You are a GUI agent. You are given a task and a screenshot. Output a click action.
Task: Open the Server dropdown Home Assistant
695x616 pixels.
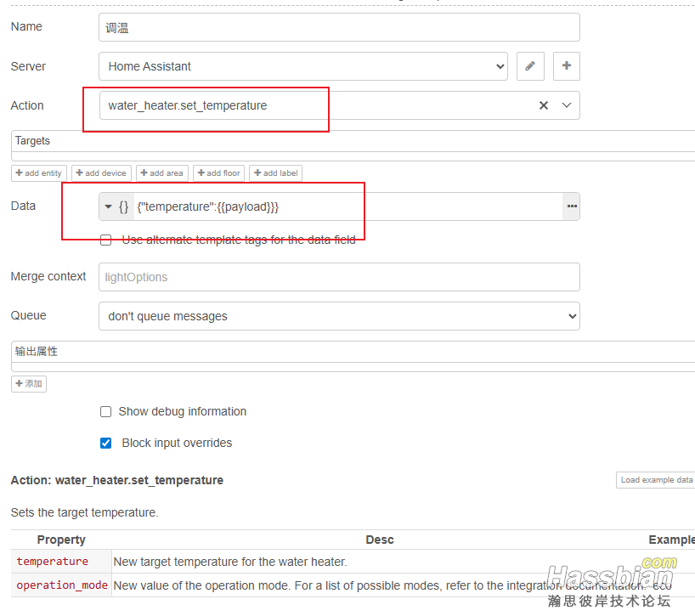pos(302,66)
